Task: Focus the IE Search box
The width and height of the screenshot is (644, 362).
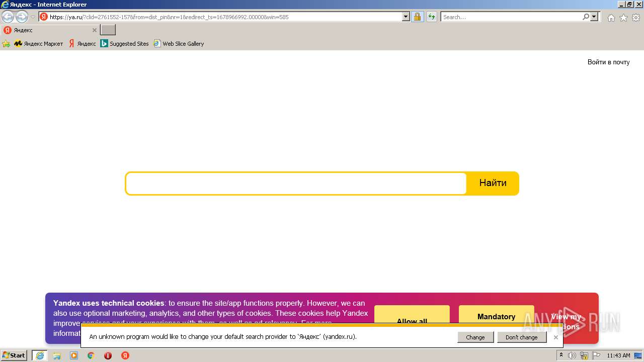Action: [x=511, y=17]
